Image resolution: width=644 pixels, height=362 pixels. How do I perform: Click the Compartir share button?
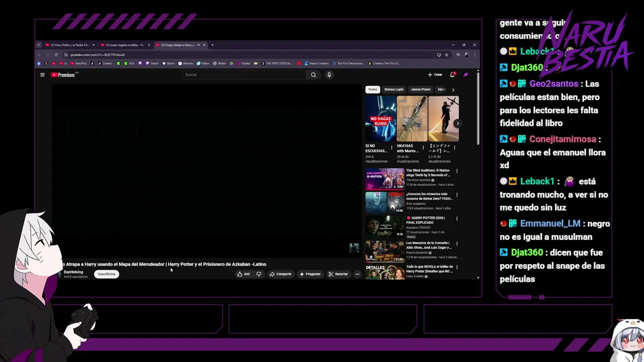coord(280,274)
